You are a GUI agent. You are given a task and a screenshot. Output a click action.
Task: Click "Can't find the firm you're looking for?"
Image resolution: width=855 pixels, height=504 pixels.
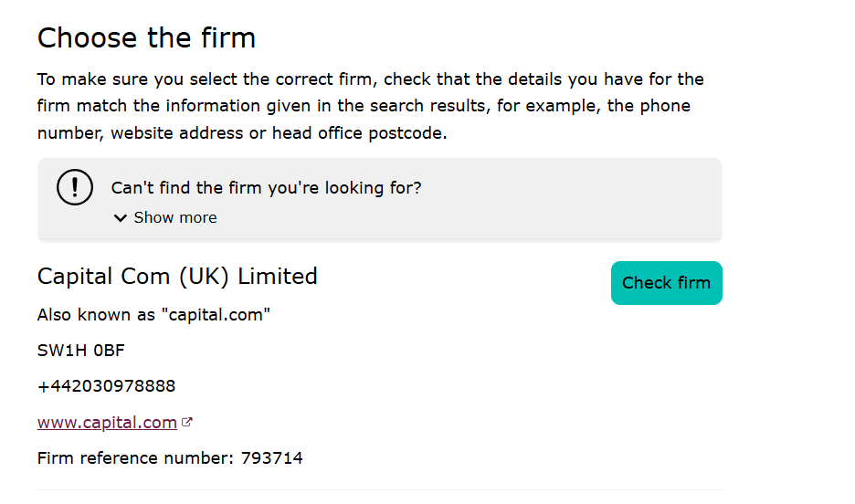coord(266,188)
